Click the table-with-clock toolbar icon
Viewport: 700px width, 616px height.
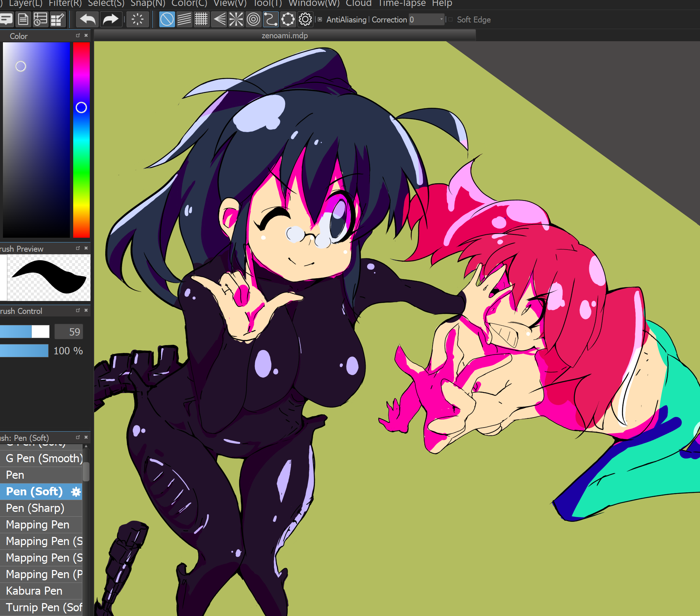pos(40,19)
